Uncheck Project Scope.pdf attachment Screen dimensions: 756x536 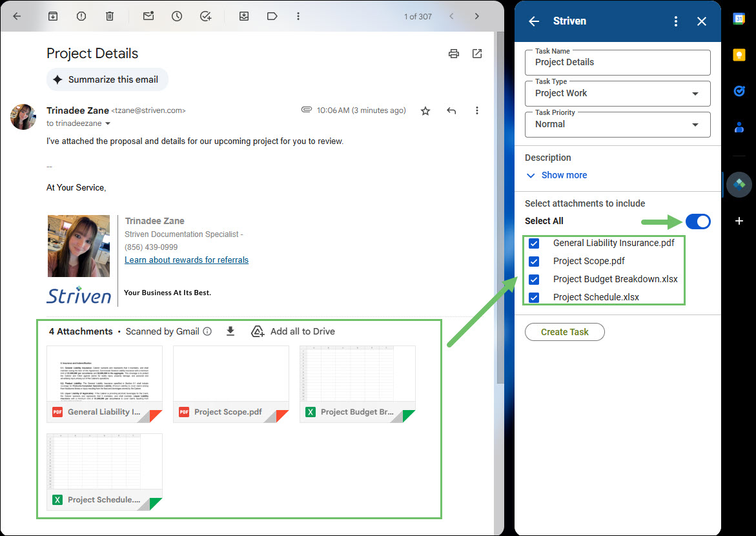point(533,261)
